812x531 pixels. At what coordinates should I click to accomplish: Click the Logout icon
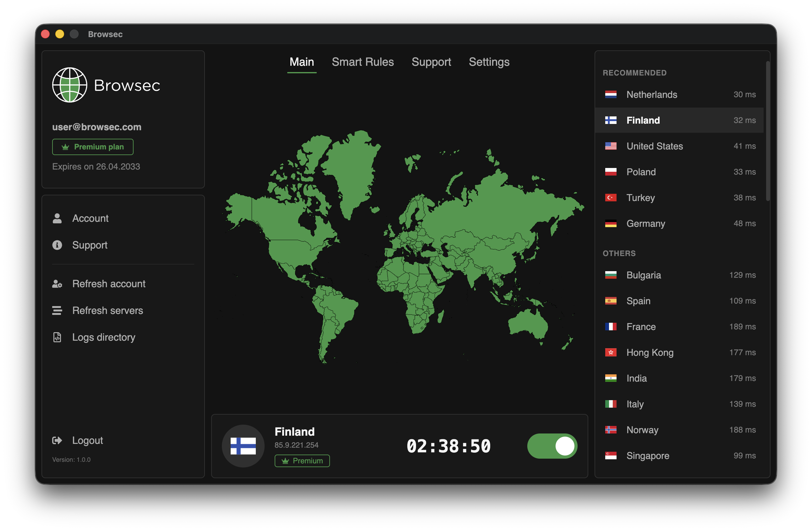(x=57, y=440)
